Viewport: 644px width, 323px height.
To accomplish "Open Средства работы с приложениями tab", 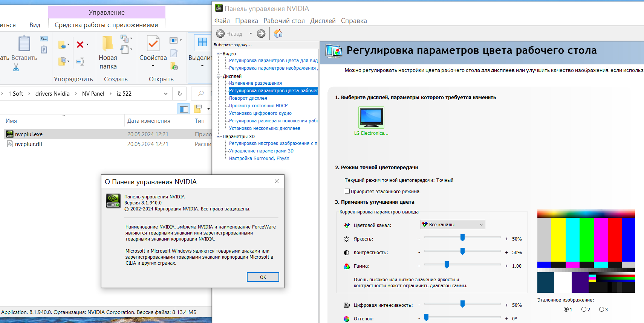I will coord(106,25).
